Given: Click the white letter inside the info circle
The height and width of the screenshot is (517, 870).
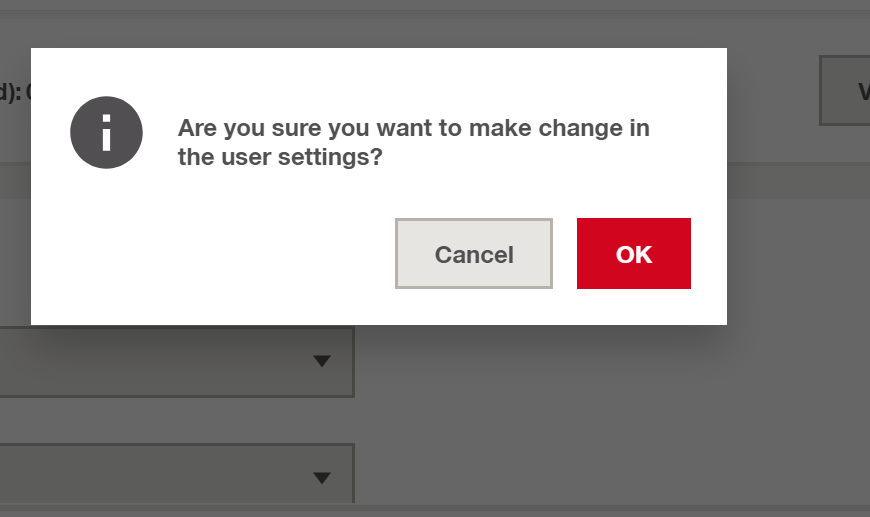Looking at the screenshot, I should coord(107,133).
